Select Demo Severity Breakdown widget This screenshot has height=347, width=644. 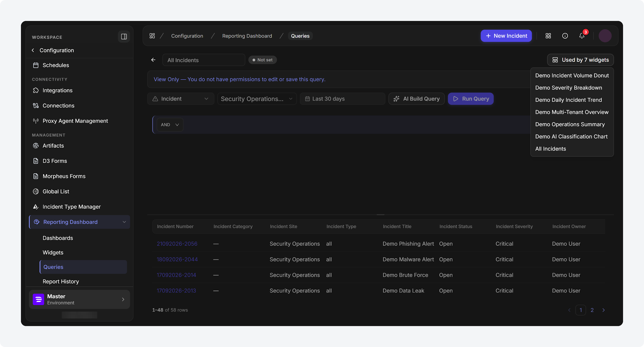coord(569,88)
